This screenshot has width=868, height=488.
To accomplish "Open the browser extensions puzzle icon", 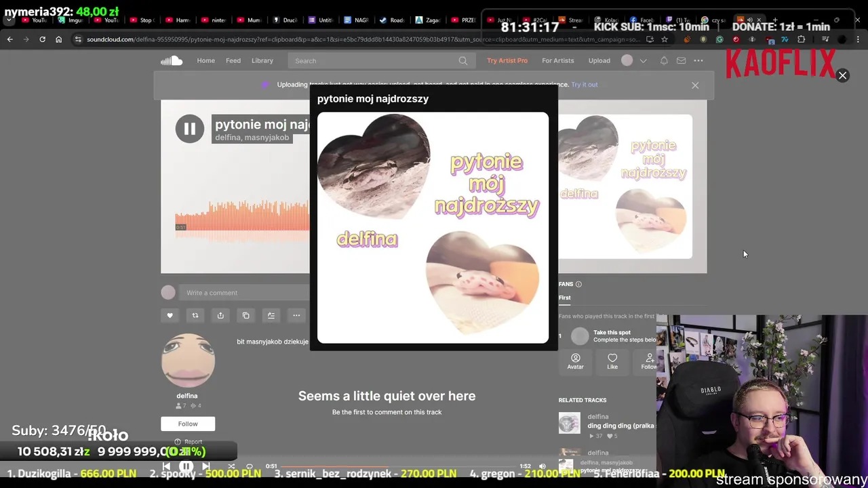I will (801, 39).
